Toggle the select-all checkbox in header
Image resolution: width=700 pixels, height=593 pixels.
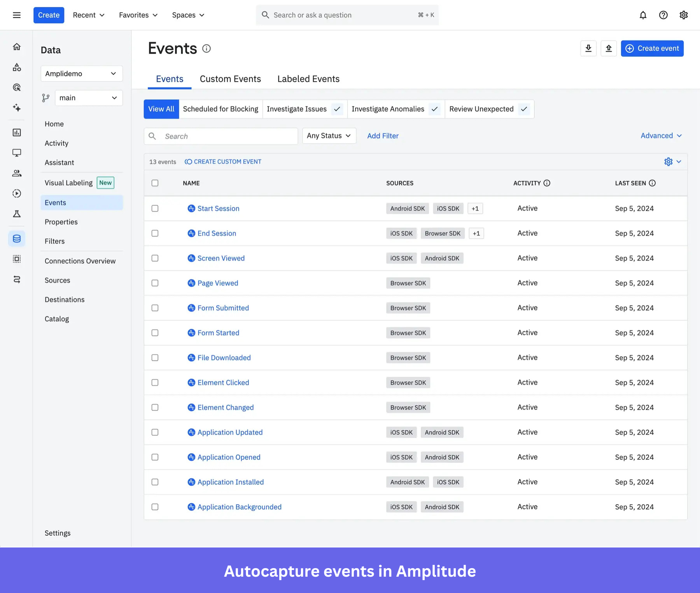coord(155,183)
